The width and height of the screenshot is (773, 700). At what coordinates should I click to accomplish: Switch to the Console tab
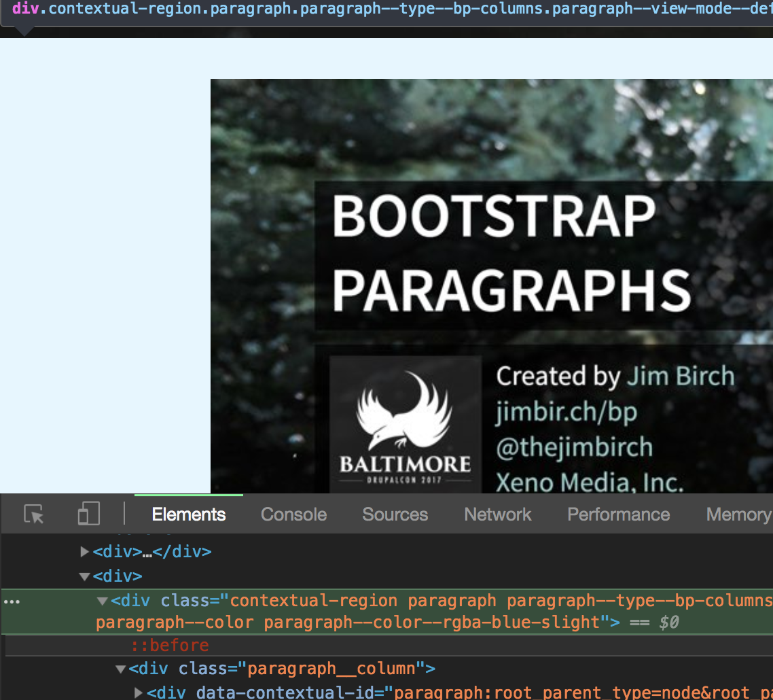point(294,514)
